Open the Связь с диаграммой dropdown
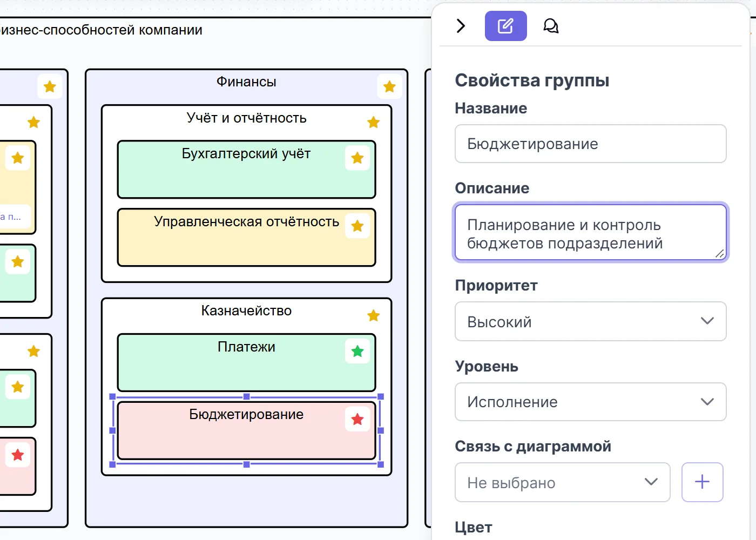The image size is (756, 540). [563, 482]
